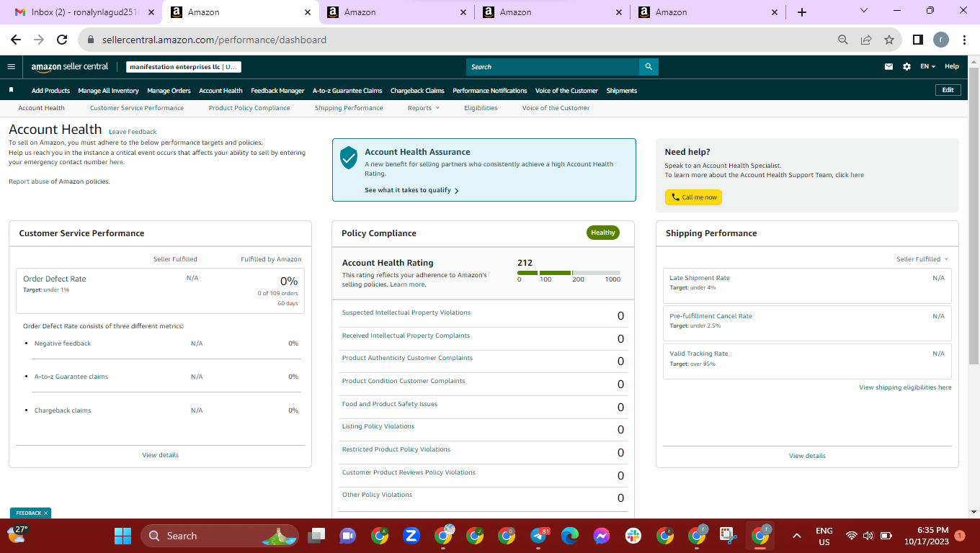This screenshot has width=980, height=553.
Task: Open the Chrome profile avatar
Action: [941, 40]
